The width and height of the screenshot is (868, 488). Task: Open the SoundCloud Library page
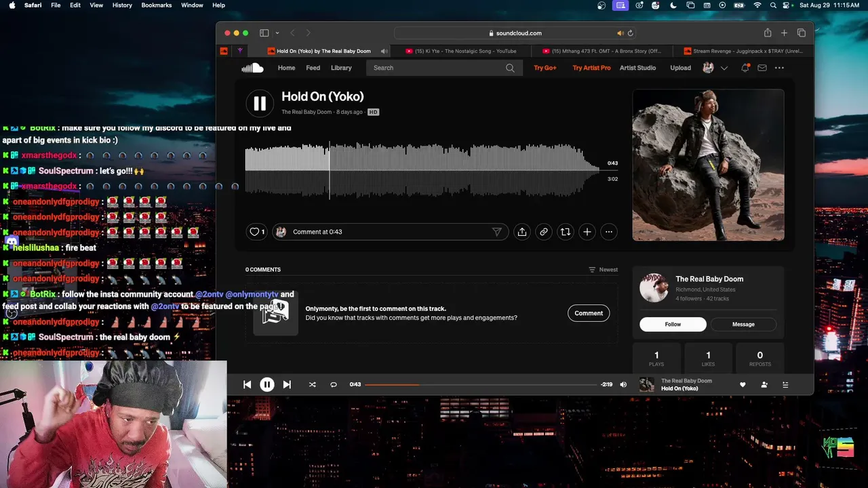click(341, 68)
